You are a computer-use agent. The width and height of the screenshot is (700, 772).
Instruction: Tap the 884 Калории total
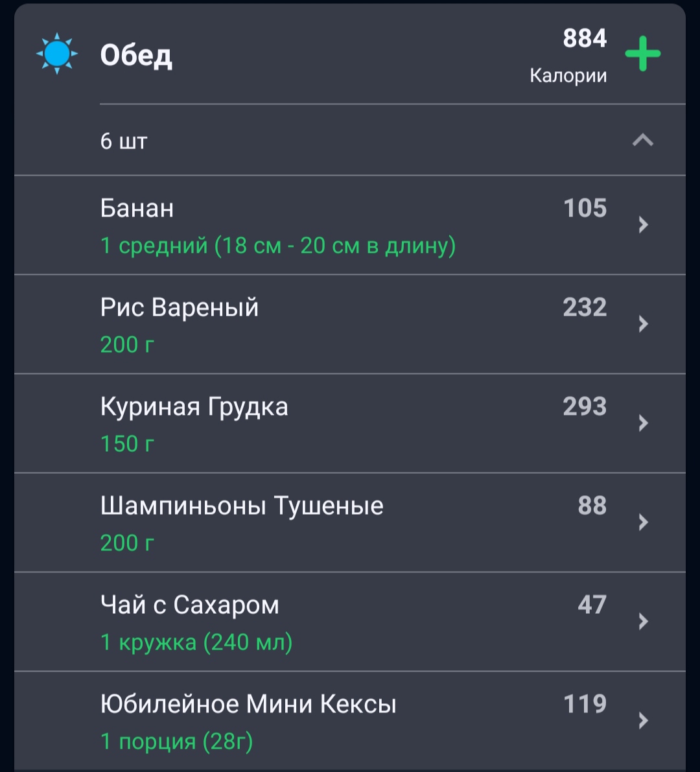pos(568,55)
